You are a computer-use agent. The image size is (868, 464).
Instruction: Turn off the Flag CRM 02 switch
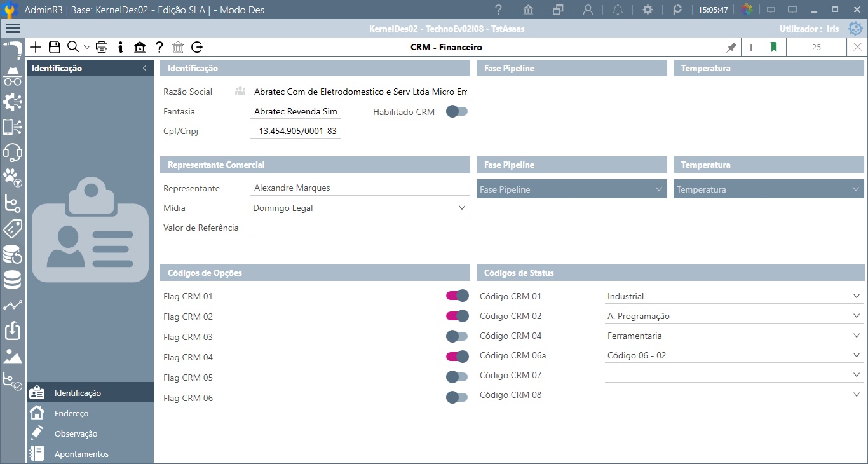pos(457,316)
